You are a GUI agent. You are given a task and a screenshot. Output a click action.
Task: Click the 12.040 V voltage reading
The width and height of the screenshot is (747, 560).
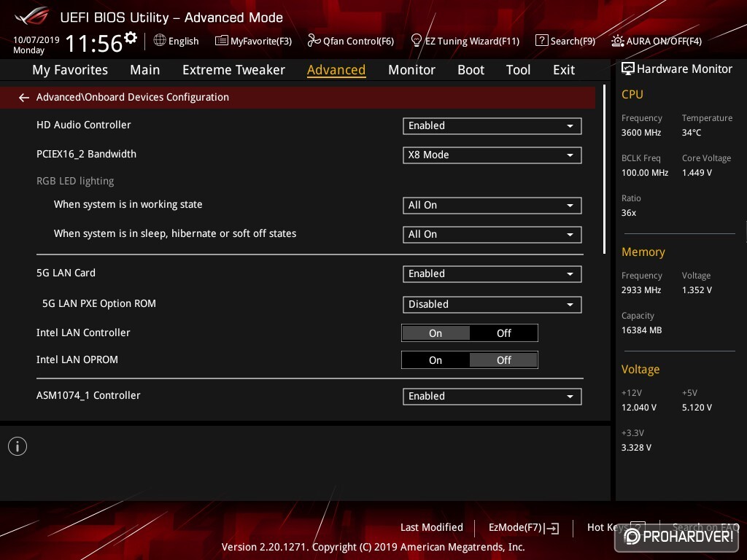639,407
